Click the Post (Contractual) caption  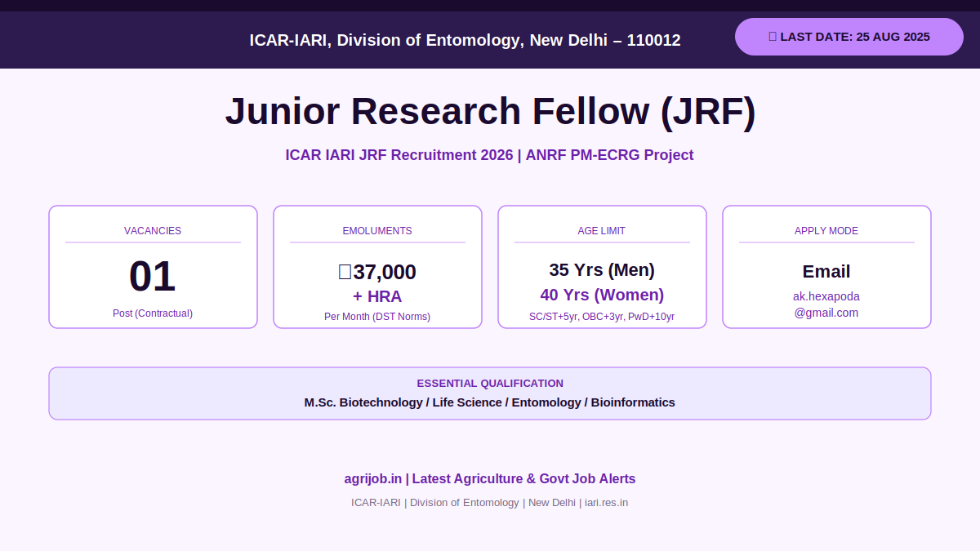click(x=153, y=313)
